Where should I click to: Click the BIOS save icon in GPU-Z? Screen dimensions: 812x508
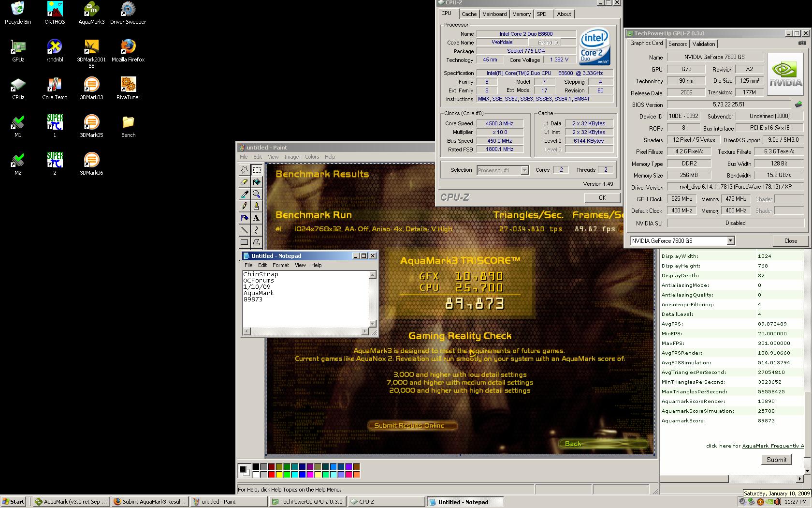[798, 104]
